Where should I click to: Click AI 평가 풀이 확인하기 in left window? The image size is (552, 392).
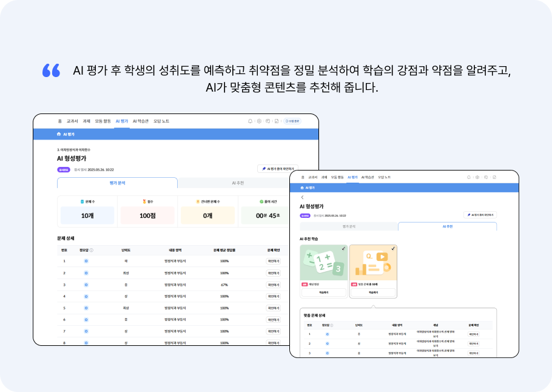point(278,169)
